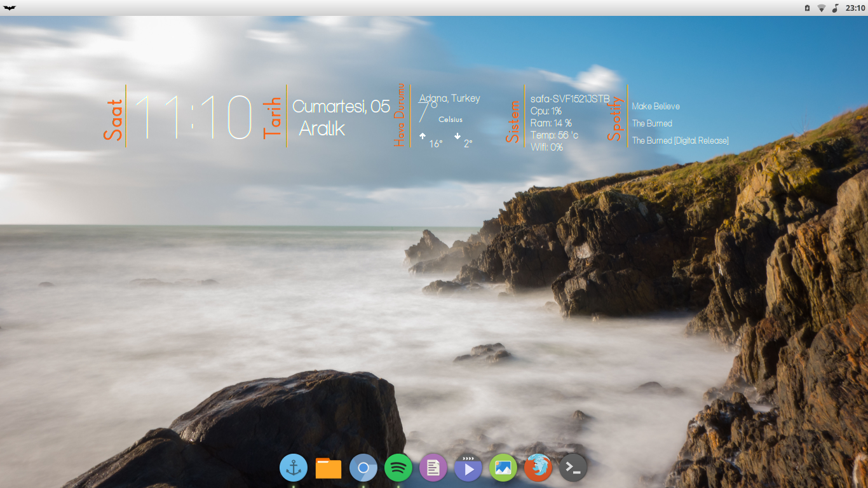Click the date text Cumartesi, 05
868x488 pixels.
(341, 106)
